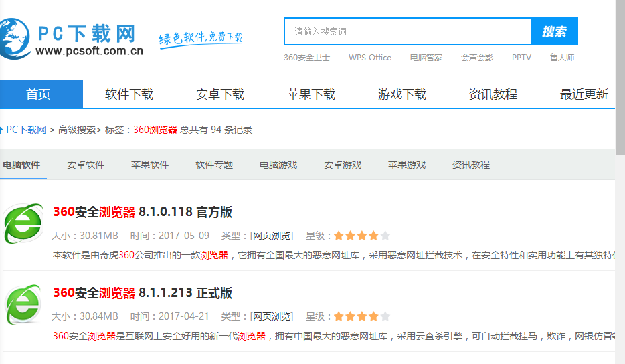Select the 电脑软件 category tab
This screenshot has height=364, width=625.
pyautogui.click(x=21, y=165)
